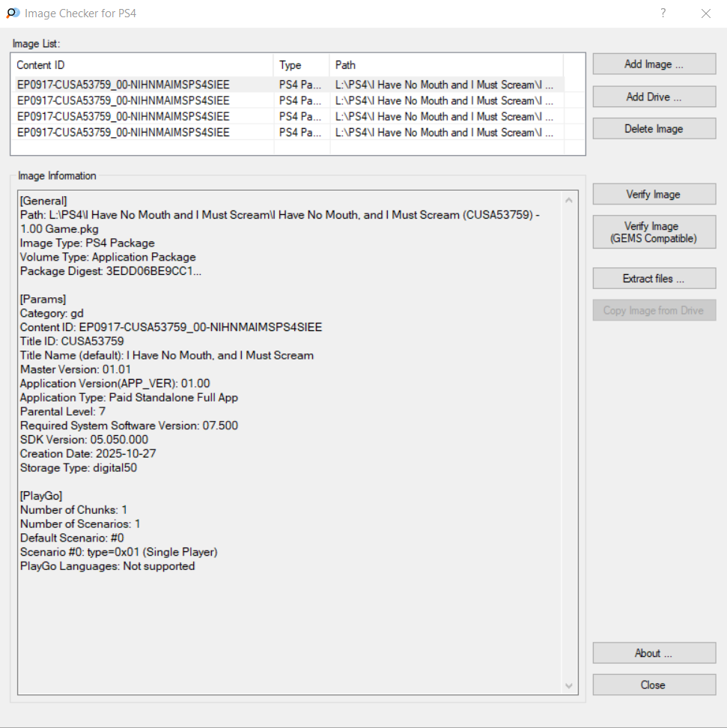Click the Type column header

pyautogui.click(x=301, y=65)
